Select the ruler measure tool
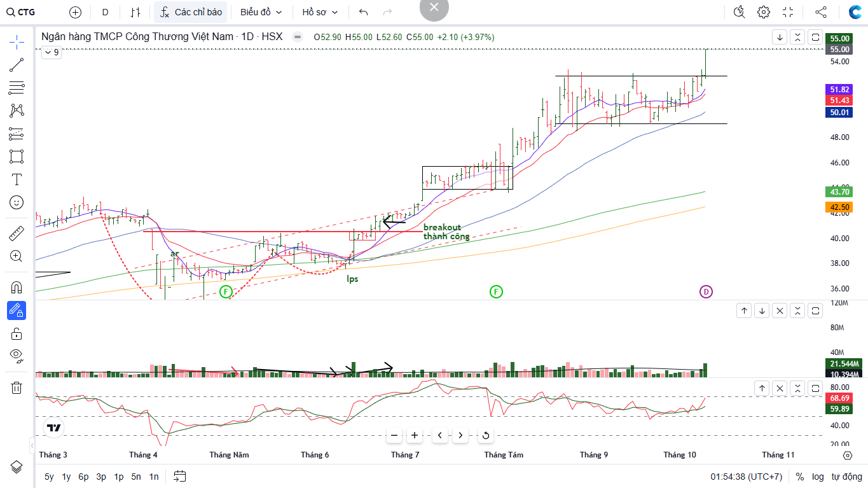This screenshot has height=488, width=868. click(x=17, y=234)
